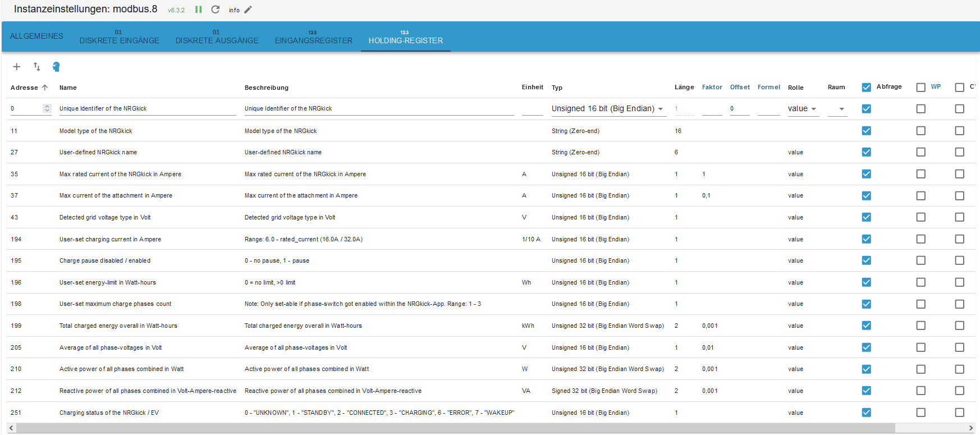Click the WP column header label
This screenshot has height=435, width=980.
[936, 86]
